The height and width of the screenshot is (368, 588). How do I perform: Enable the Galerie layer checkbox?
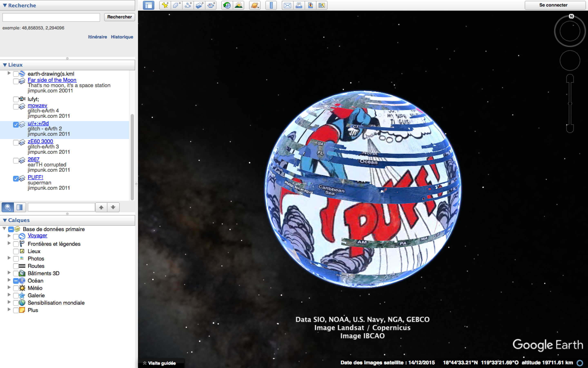coord(16,295)
